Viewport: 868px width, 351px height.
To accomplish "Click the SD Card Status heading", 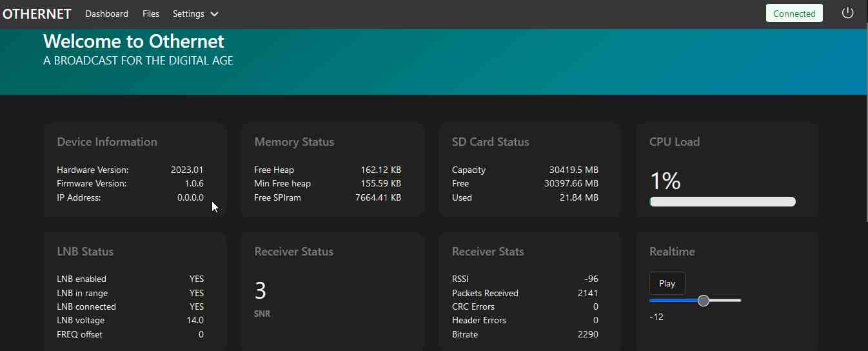I will click(x=490, y=142).
